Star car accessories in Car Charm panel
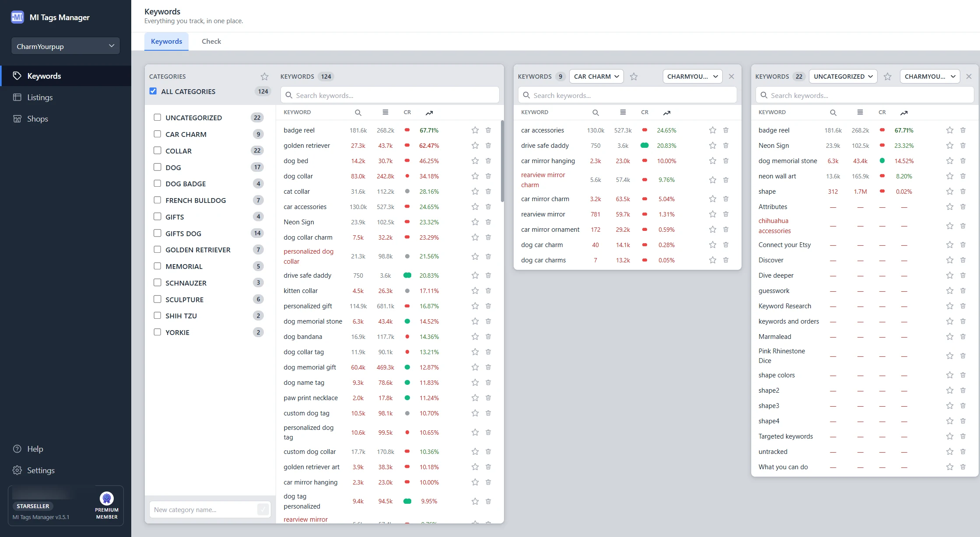 713,130
